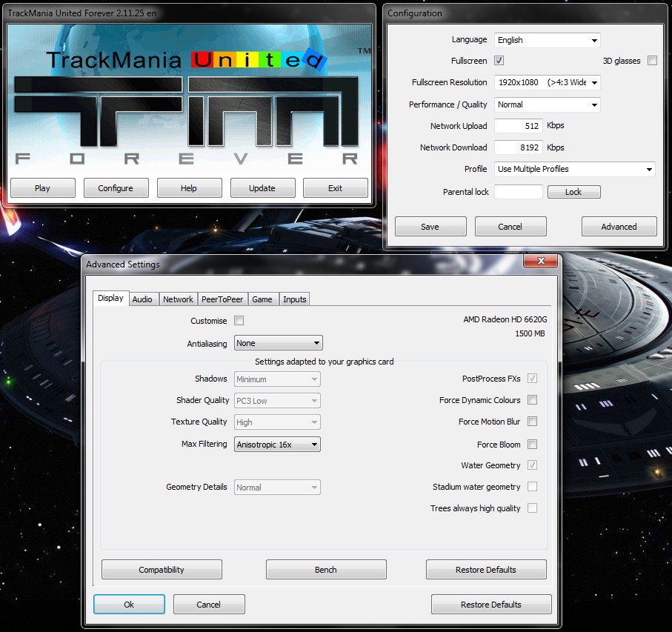
Task: Open the Antialiasing dropdown
Action: click(278, 343)
